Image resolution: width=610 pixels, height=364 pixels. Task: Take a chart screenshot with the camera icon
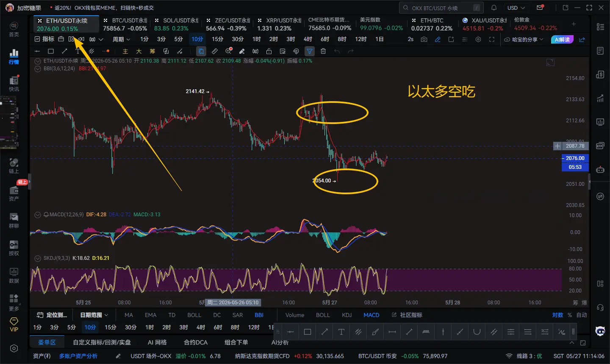click(x=424, y=39)
